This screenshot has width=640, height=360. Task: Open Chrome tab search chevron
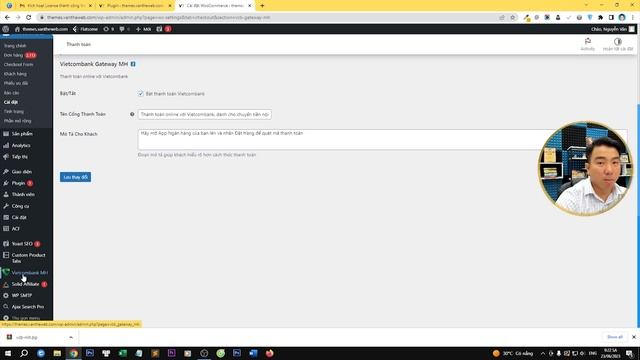586,5
